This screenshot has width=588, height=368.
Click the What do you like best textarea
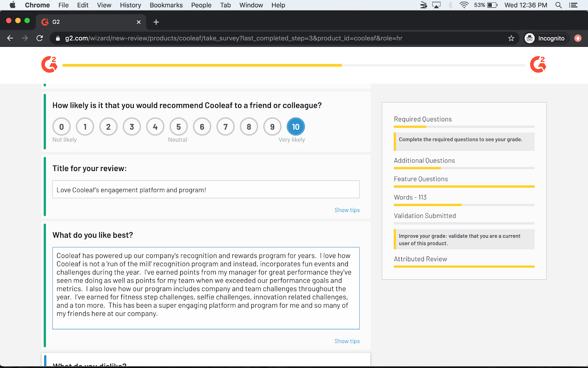tap(206, 288)
